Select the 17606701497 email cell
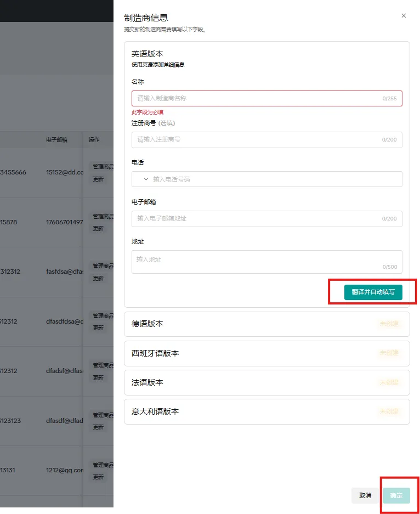This screenshot has height=514, width=420. point(65,222)
